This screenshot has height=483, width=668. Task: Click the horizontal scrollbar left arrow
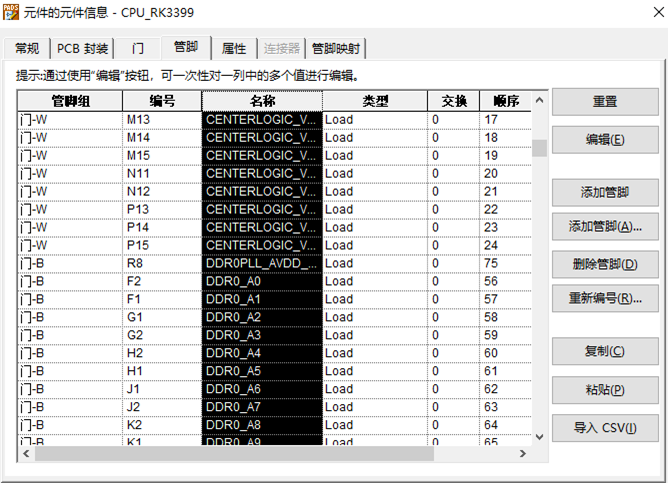[x=26, y=454]
